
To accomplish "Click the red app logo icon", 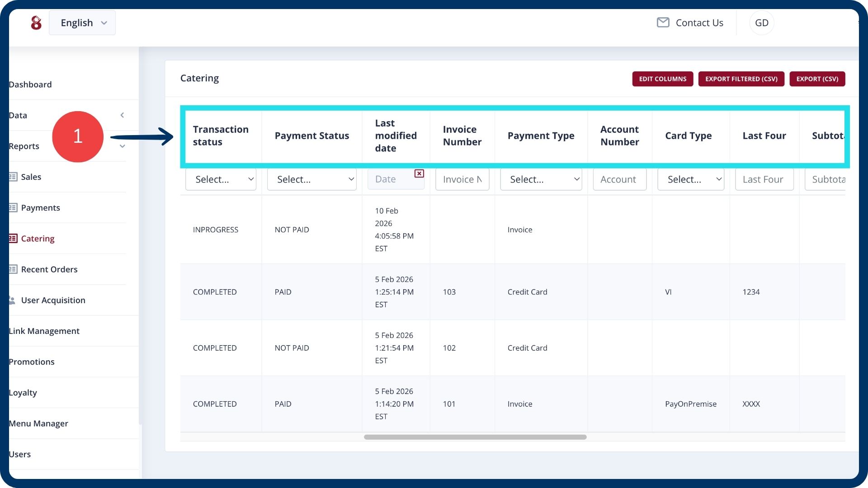I will pyautogui.click(x=36, y=23).
